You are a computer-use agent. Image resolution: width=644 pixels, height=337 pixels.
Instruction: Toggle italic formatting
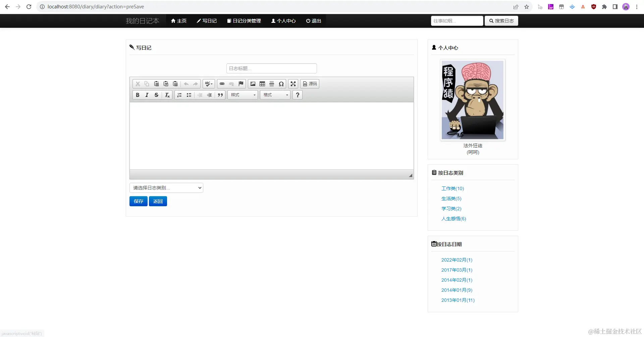pos(147,95)
